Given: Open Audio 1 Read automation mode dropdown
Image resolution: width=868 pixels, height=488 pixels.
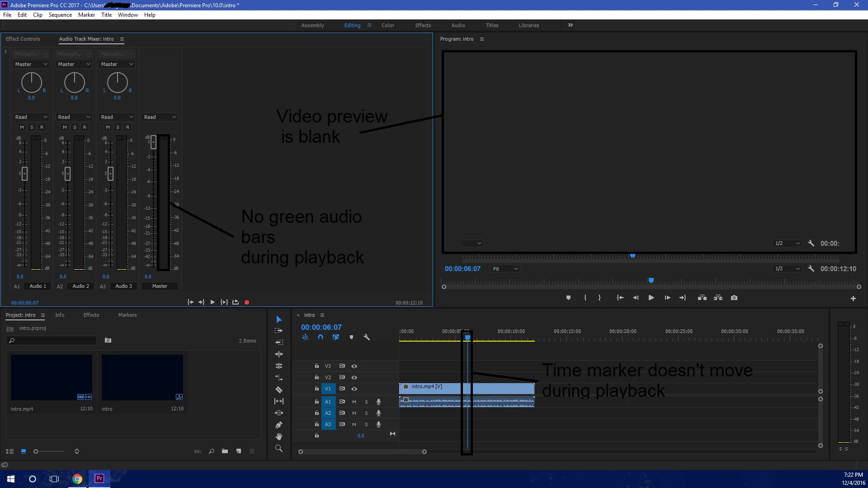Looking at the screenshot, I should (x=31, y=117).
